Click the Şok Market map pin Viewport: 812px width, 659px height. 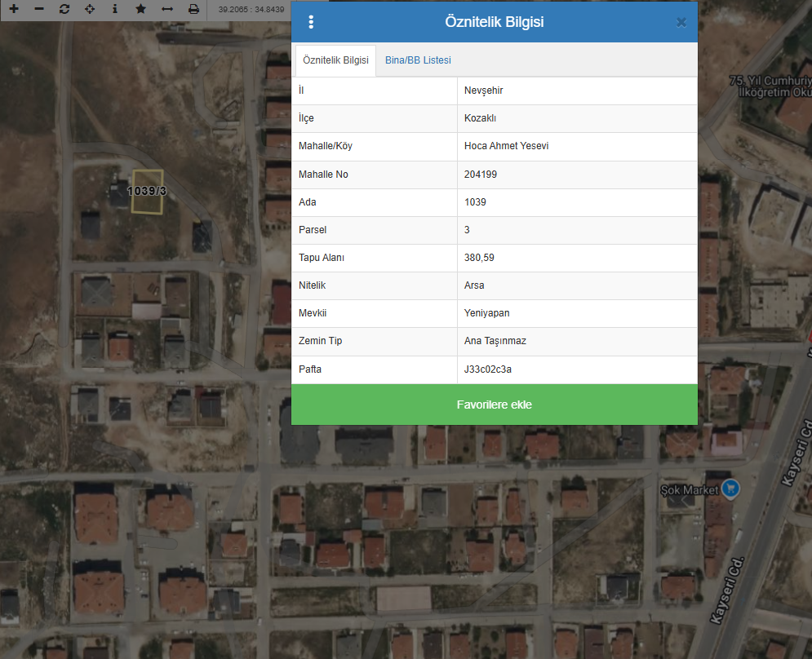click(730, 489)
